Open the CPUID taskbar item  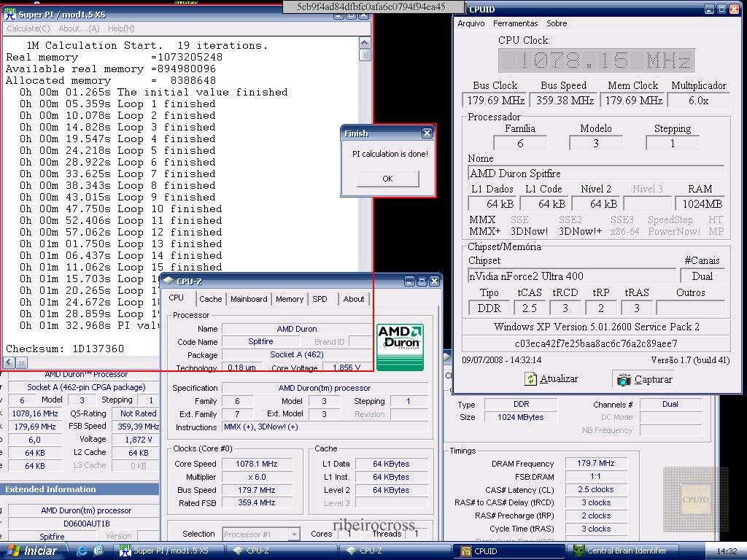[508, 551]
